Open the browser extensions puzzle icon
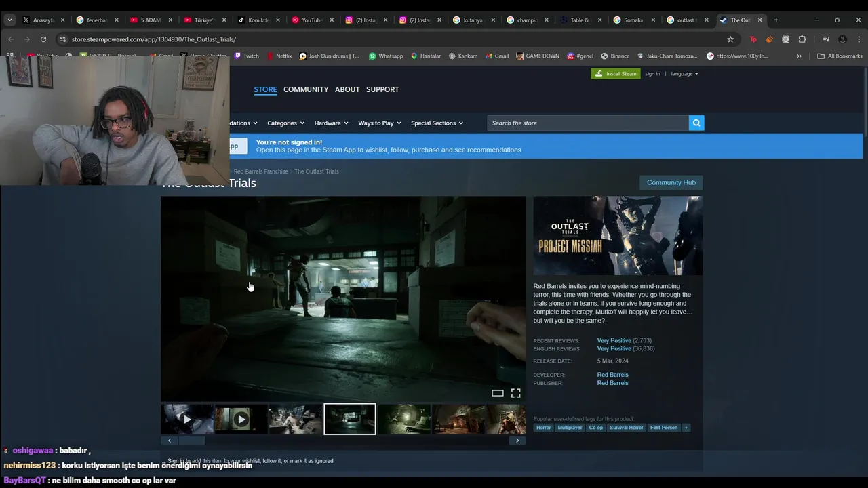 (x=802, y=39)
